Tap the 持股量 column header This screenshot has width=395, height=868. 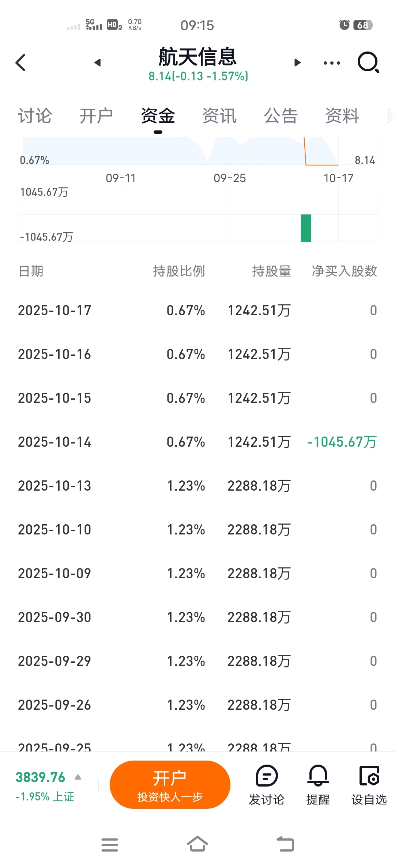(x=272, y=271)
